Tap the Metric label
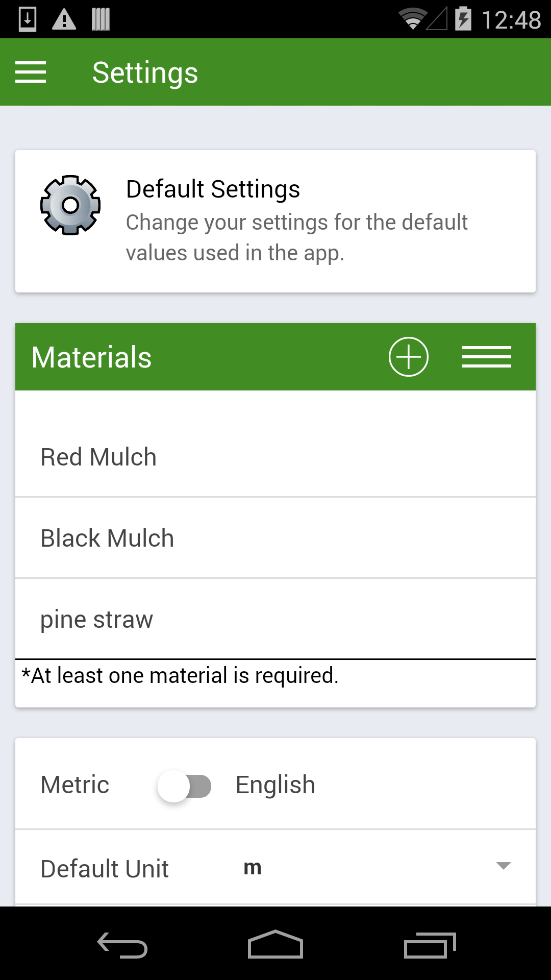The image size is (551, 980). pos(74,785)
